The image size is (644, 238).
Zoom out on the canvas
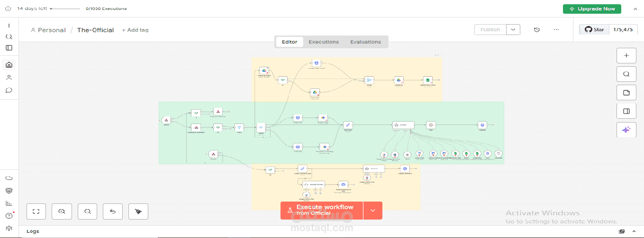tap(87, 212)
